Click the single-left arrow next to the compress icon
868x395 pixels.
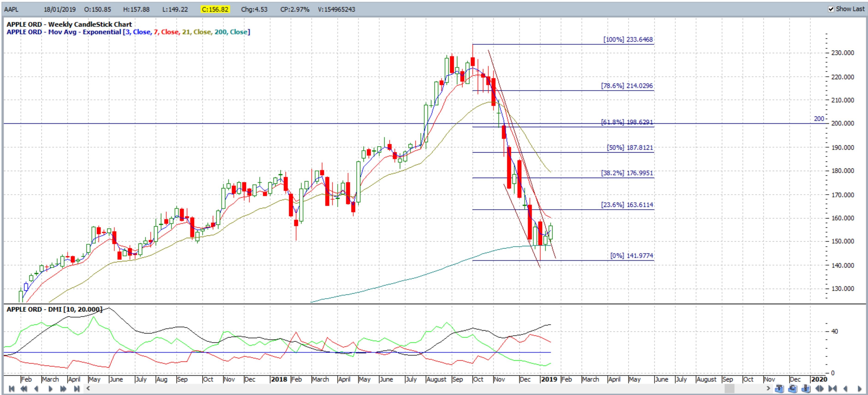pos(845,389)
